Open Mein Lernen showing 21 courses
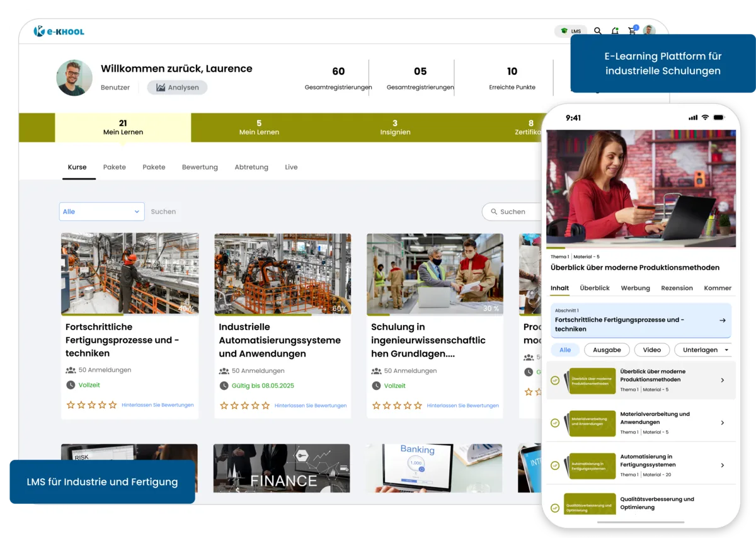 (x=123, y=127)
